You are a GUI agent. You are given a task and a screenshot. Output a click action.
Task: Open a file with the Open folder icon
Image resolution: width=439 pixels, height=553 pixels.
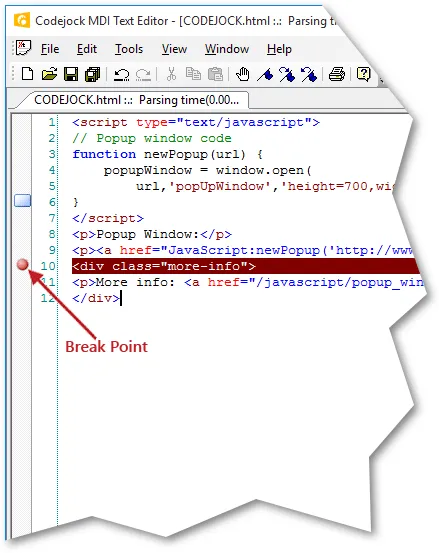pos(49,74)
